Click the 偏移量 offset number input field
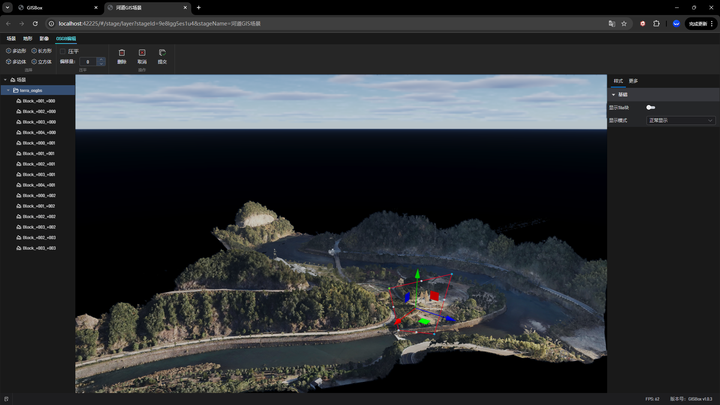Viewport: 720px width, 405px height. click(88, 62)
